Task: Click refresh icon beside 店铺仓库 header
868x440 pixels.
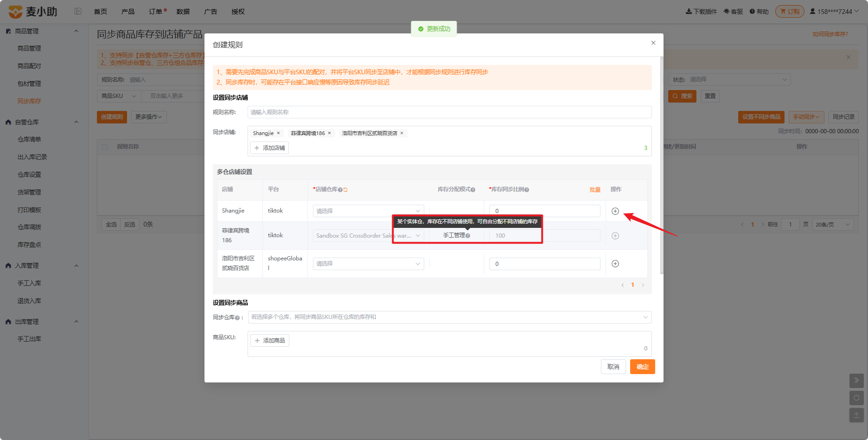Action: [x=345, y=190]
